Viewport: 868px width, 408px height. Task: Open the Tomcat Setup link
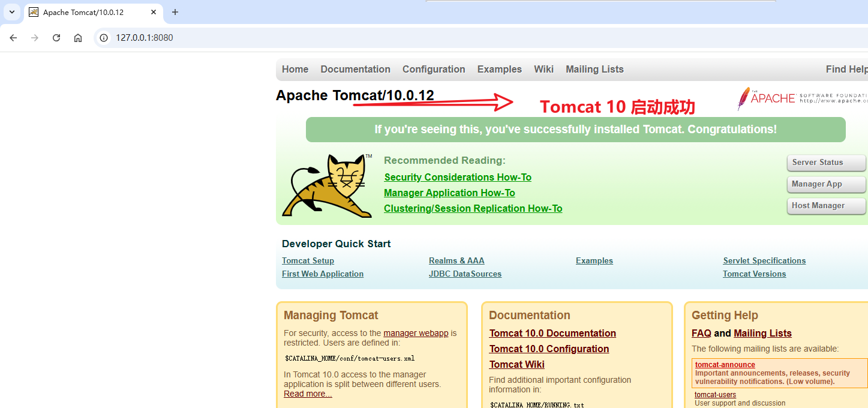click(x=308, y=260)
